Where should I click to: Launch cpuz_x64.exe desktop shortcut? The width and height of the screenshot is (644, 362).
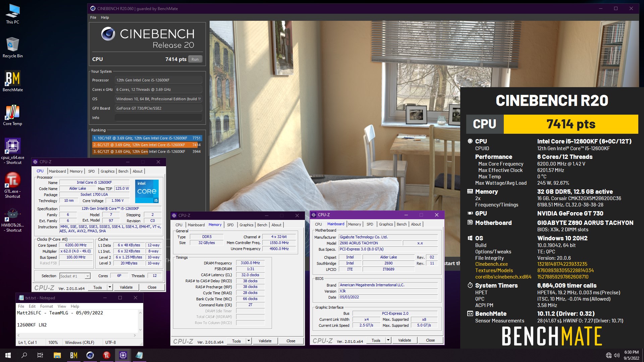point(12,151)
